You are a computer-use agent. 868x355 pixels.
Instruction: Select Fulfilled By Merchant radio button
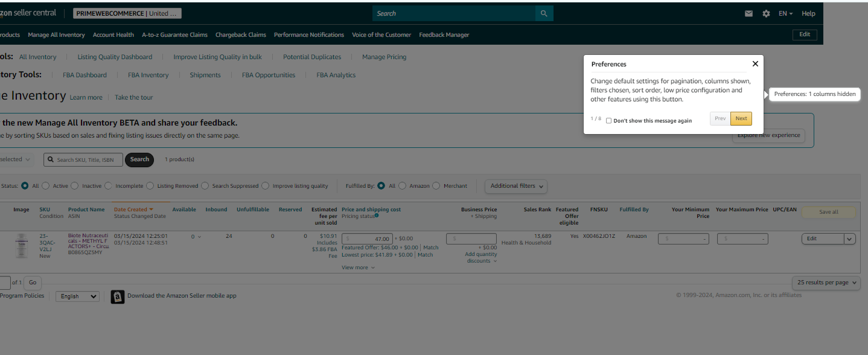coord(436,186)
